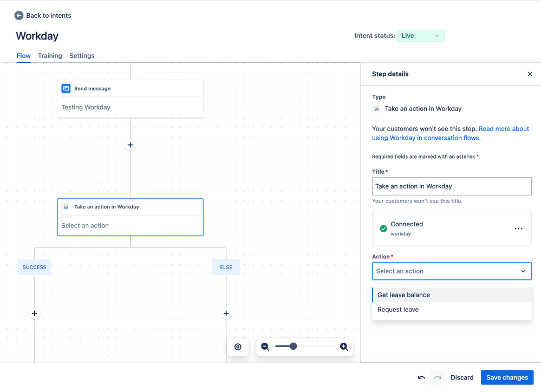Open the three-dot menu on the Connected card
Viewport: 541px width, 392px height.
point(518,229)
